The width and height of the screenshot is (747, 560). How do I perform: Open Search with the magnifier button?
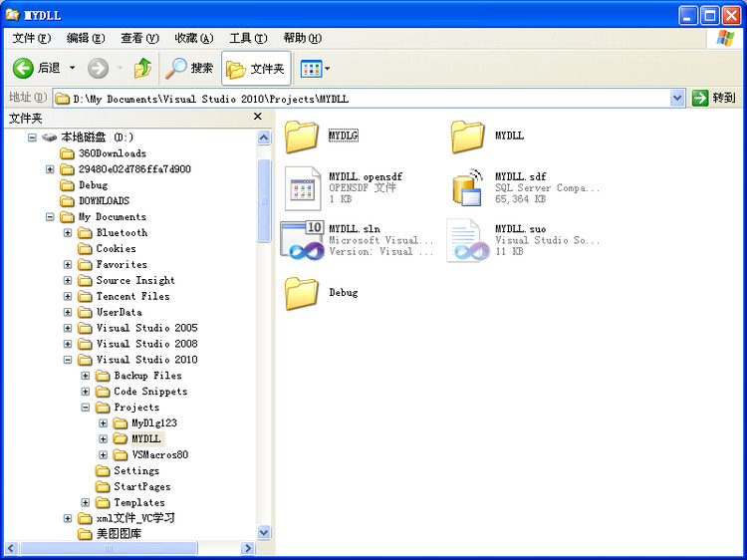(x=189, y=68)
